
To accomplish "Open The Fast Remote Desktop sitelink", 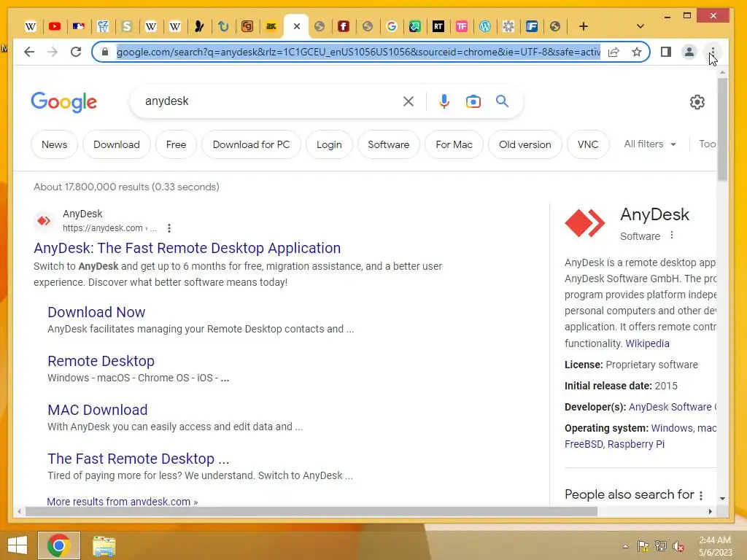I will click(x=138, y=459).
